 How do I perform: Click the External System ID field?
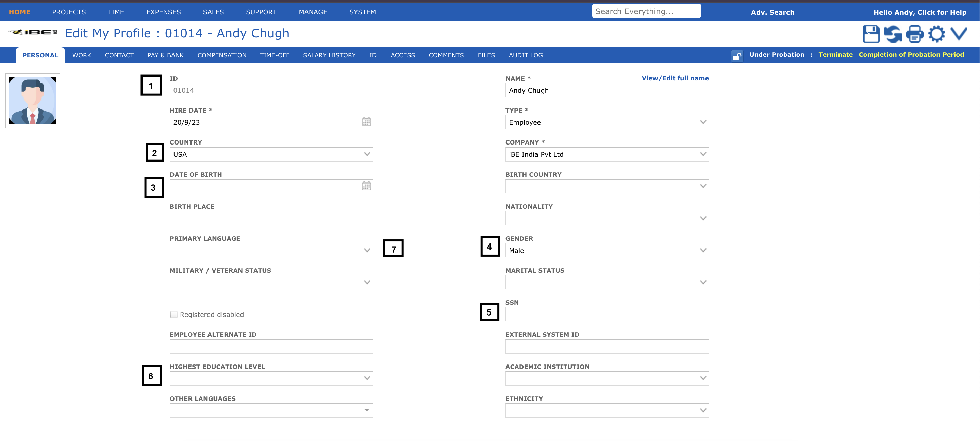(607, 346)
